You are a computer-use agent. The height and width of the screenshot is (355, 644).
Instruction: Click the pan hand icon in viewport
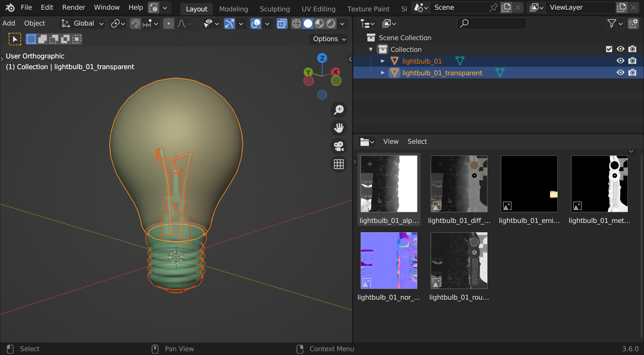339,128
